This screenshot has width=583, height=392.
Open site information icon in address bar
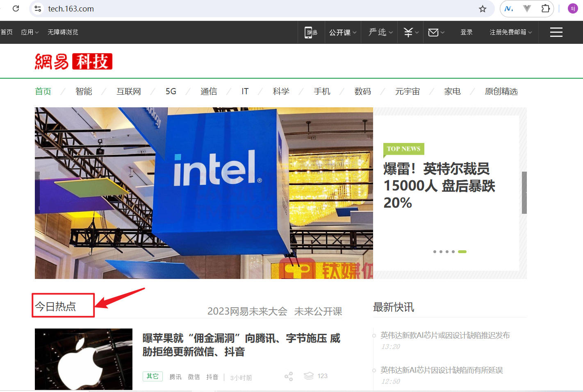[38, 9]
